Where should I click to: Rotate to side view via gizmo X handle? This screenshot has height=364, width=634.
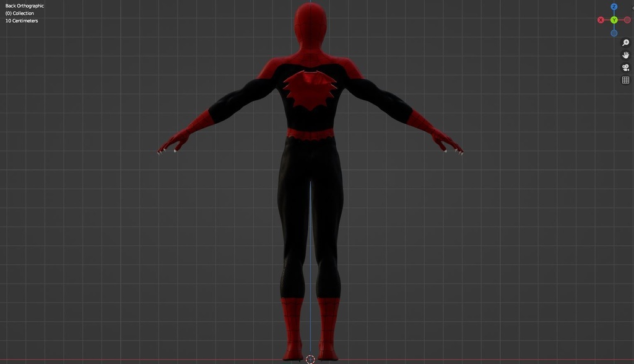(x=601, y=19)
